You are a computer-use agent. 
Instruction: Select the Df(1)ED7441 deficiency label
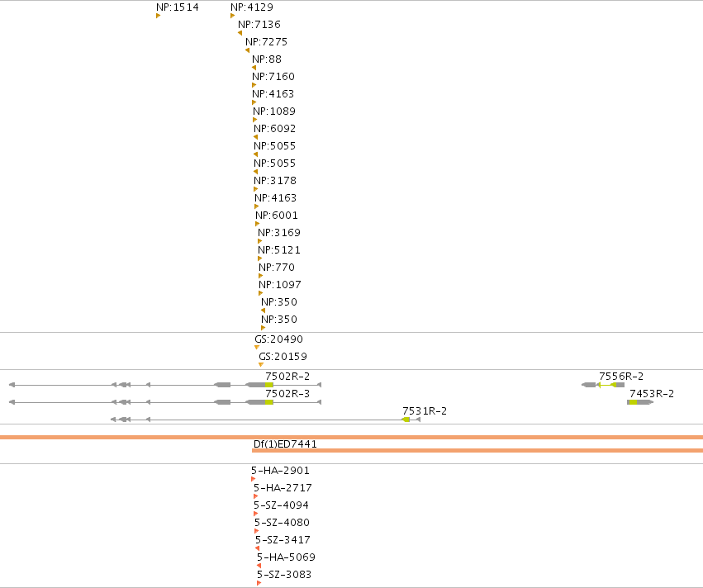coord(285,444)
